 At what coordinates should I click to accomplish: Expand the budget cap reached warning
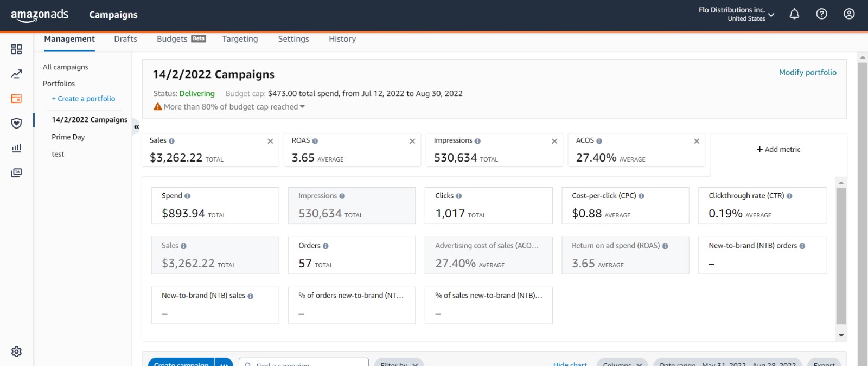pyautogui.click(x=302, y=107)
